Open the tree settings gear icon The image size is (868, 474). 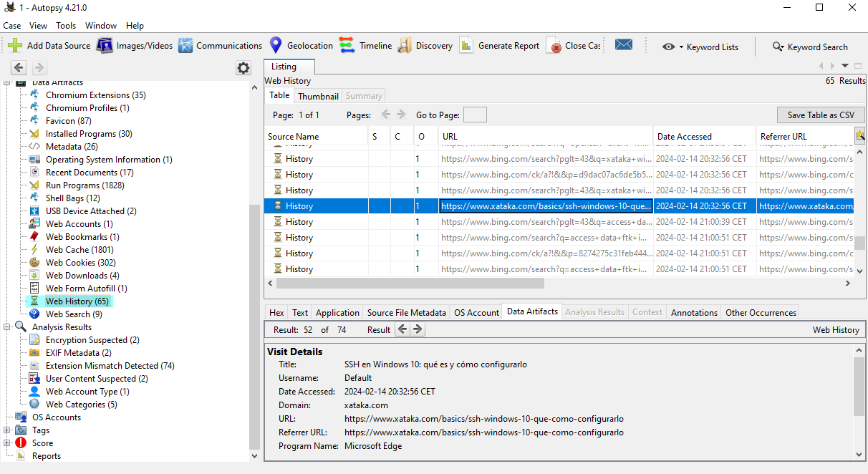tap(243, 68)
